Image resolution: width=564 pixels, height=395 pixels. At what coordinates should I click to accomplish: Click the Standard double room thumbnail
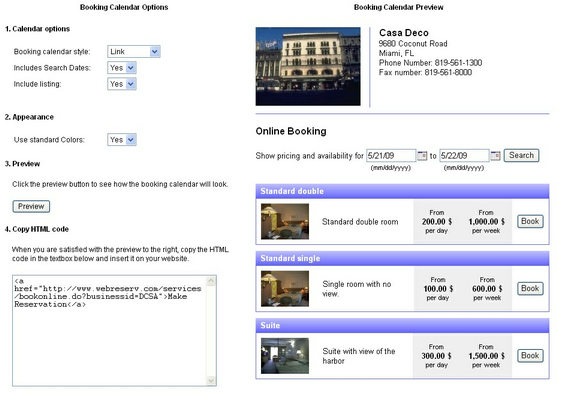pos(285,222)
